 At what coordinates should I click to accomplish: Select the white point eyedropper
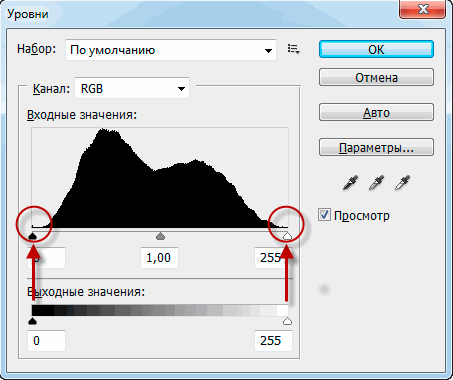click(x=402, y=182)
